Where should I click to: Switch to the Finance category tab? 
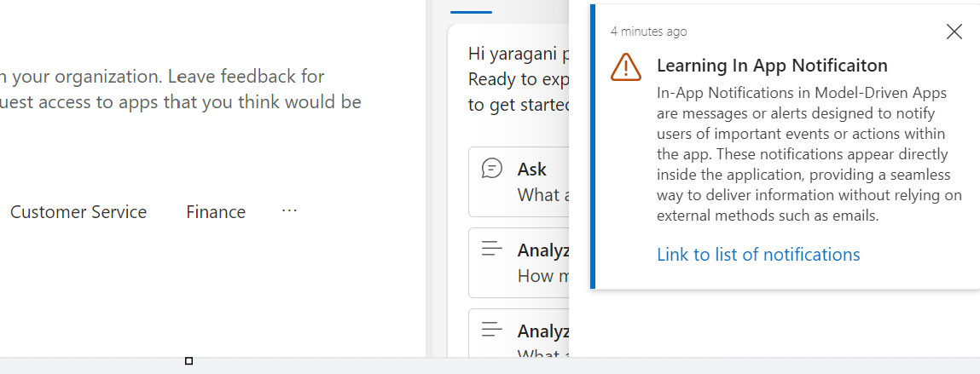[216, 212]
